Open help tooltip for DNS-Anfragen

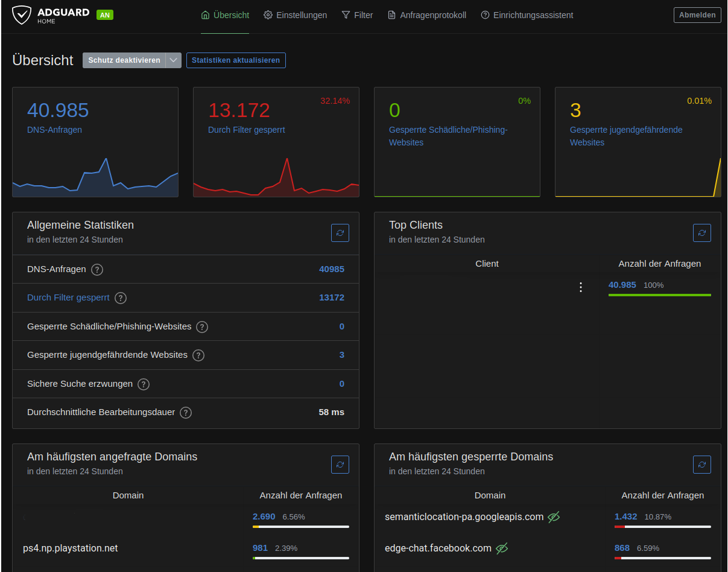pyautogui.click(x=97, y=269)
